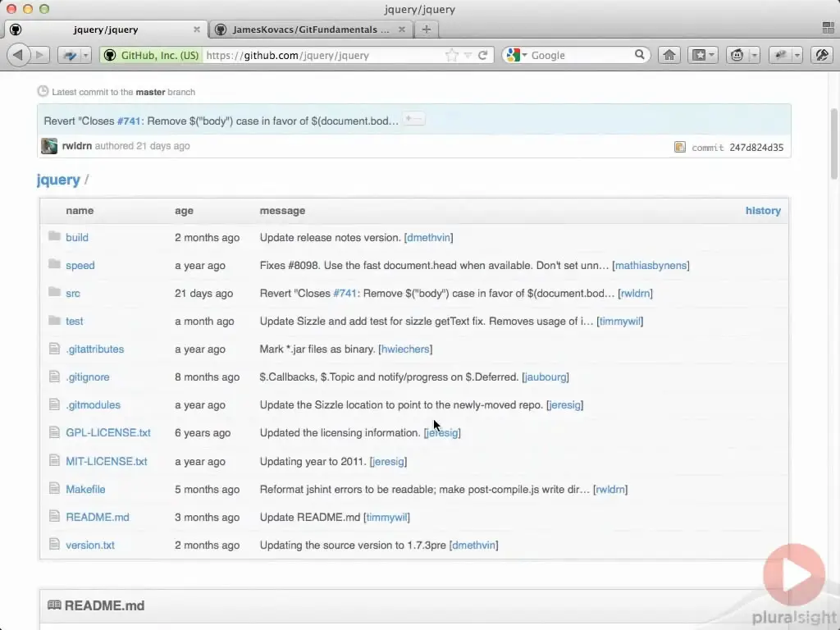Viewport: 840px width, 630px height.
Task: Click the book icon in README.md header
Action: (54, 605)
